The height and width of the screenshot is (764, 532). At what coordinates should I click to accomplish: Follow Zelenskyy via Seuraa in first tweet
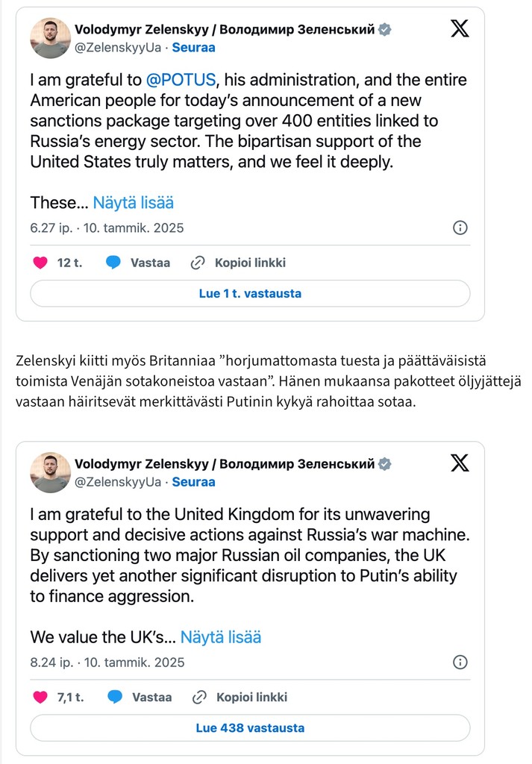(x=193, y=48)
